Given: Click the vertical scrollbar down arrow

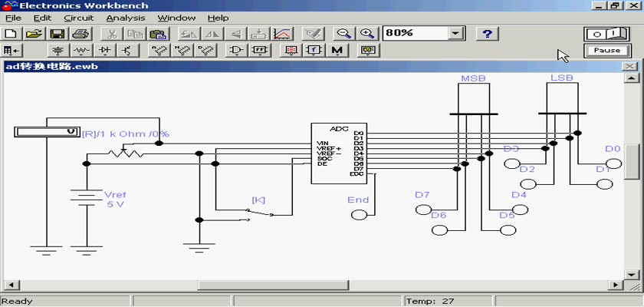Looking at the screenshot, I should [630, 274].
